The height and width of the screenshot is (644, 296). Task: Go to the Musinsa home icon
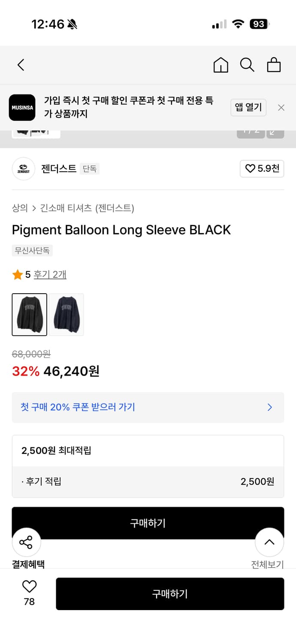(220, 65)
